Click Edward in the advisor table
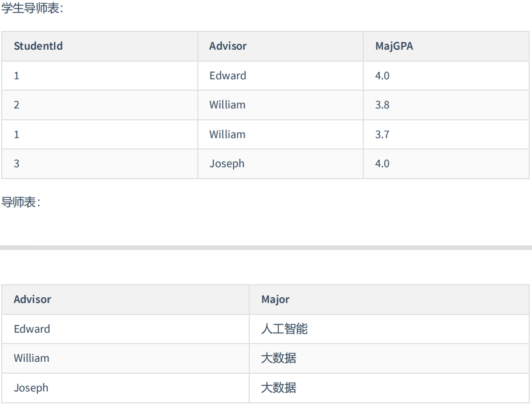 click(125, 329)
